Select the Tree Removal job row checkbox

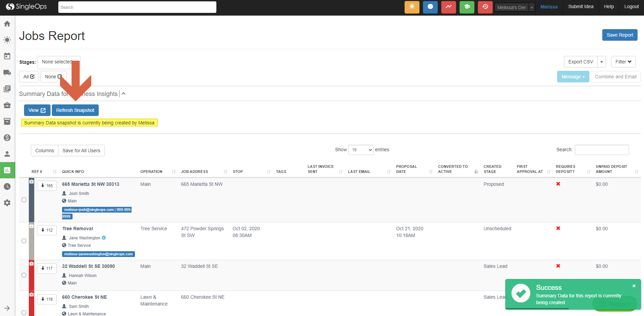(24, 241)
